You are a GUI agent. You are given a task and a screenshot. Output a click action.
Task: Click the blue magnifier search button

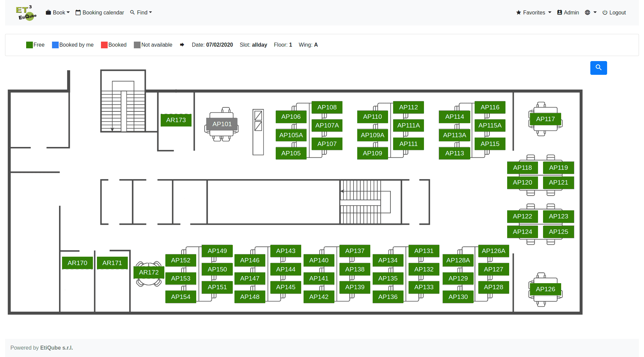pos(598,68)
